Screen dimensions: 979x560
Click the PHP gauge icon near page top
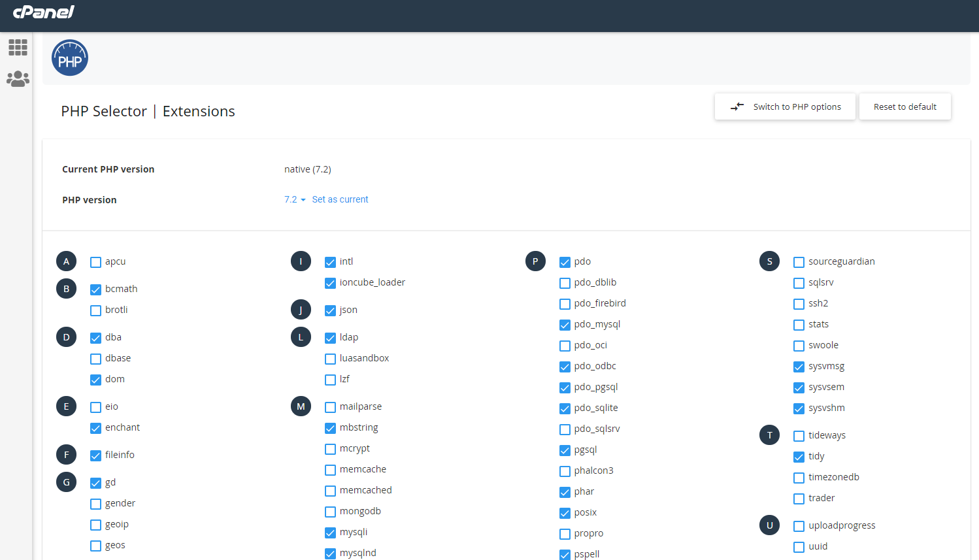tap(69, 58)
